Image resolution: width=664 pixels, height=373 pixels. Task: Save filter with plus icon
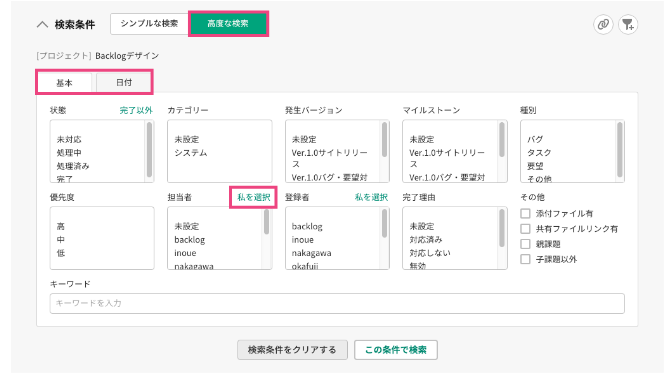point(628,24)
